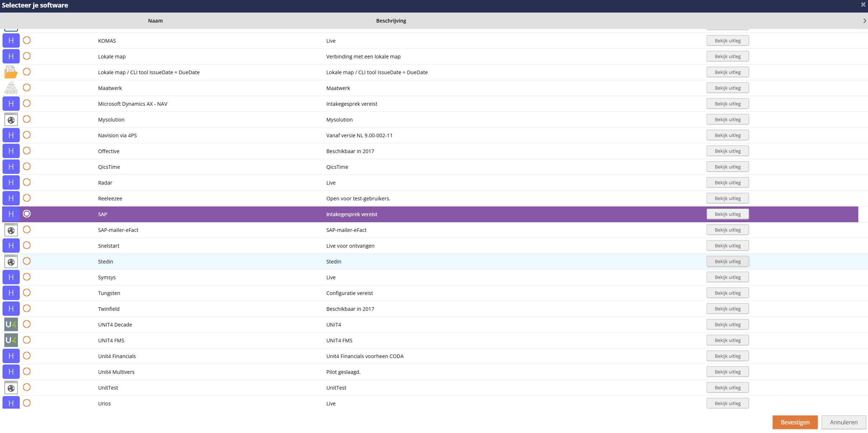The width and height of the screenshot is (868, 433).
Task: Click the folder icon for Lokale map / CLI tool
Action: coord(11,72)
